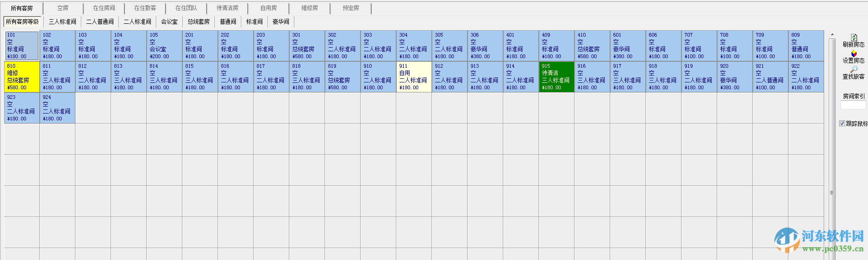This screenshot has height=260, width=868.
Task: Click the 刷新房态 refresh icon
Action: pyautogui.click(x=853, y=37)
